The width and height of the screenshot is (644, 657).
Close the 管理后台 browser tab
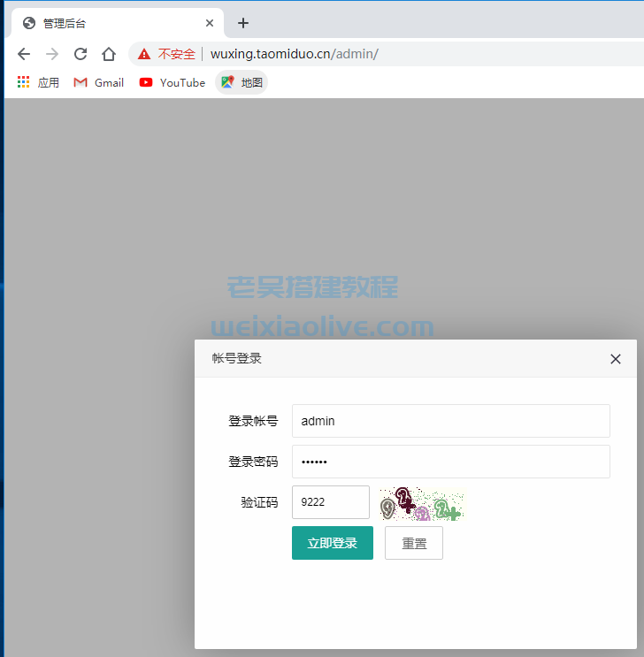210,23
